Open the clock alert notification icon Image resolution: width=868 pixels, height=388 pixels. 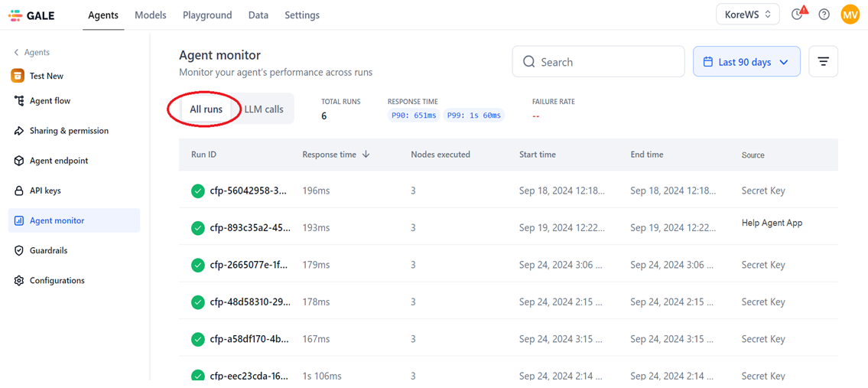pyautogui.click(x=798, y=14)
